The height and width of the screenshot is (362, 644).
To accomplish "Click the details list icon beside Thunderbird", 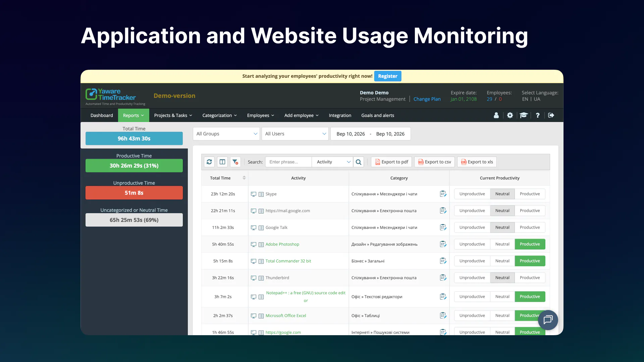I will (x=261, y=278).
